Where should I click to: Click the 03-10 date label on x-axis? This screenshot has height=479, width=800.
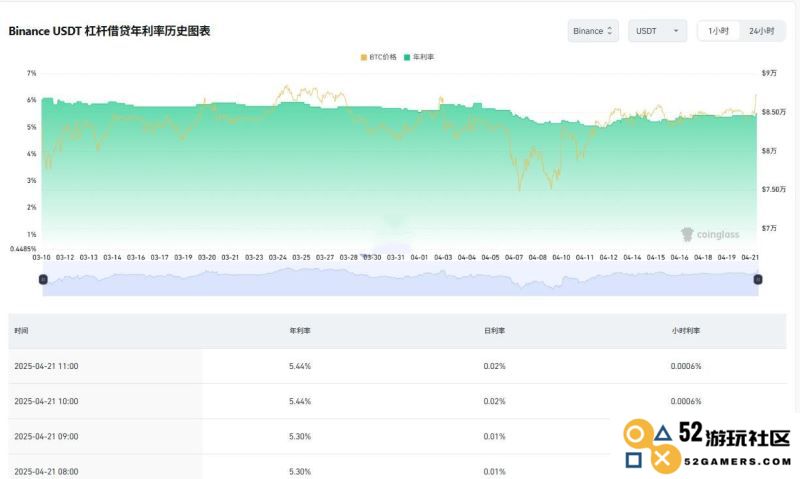(41, 258)
